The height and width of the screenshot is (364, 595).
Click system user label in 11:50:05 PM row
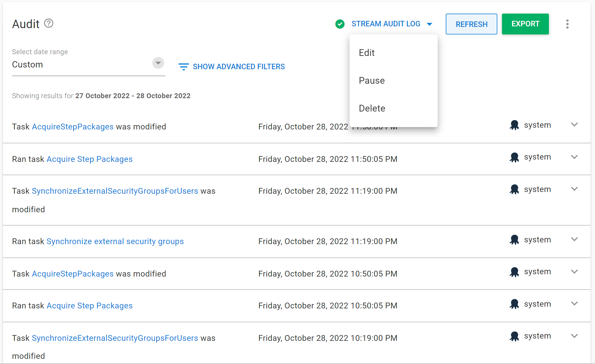click(537, 157)
